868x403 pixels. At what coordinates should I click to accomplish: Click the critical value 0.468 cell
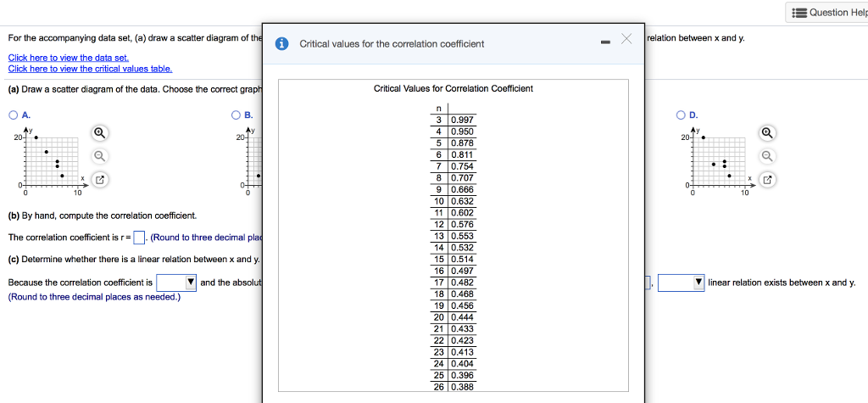pos(462,294)
